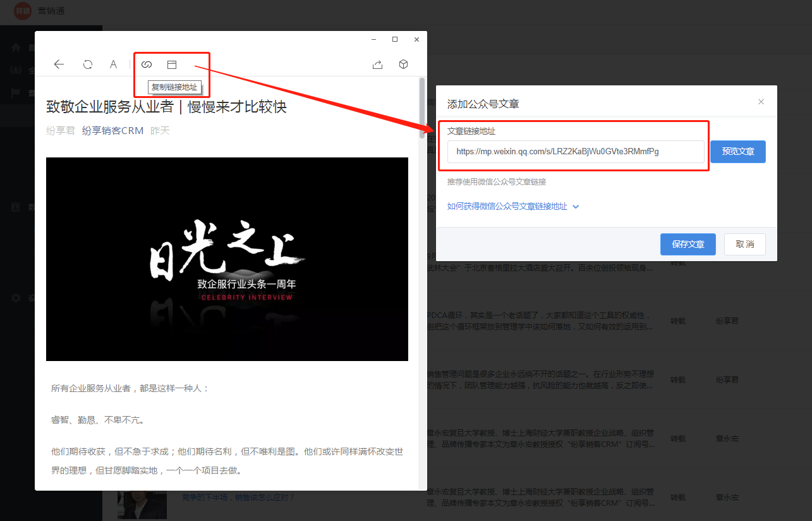
Task: Select the flag icon in the dimmed sidebar
Action: tap(16, 93)
